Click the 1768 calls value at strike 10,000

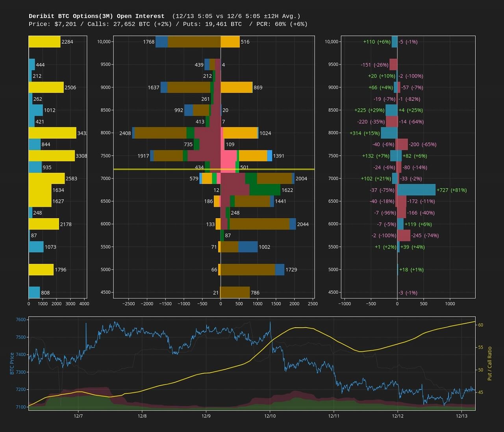[148, 42]
